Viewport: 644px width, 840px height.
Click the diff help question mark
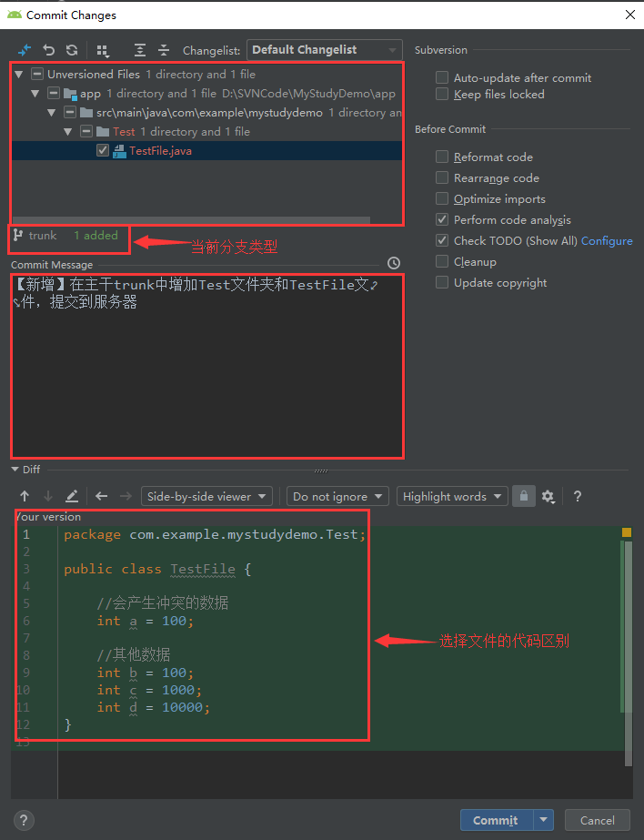pyautogui.click(x=577, y=497)
